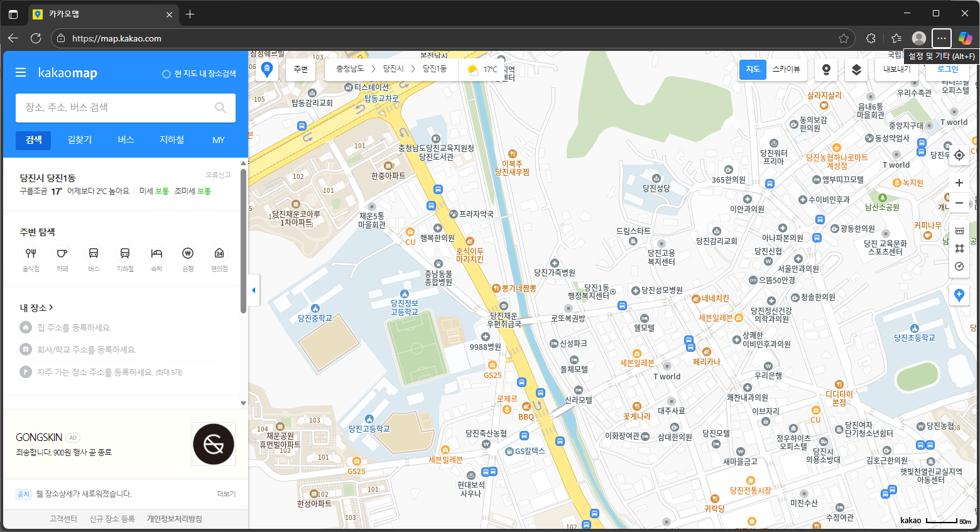Viewport: 980px width, 532px height.
Task: Click the 로그인 button
Action: tap(948, 69)
